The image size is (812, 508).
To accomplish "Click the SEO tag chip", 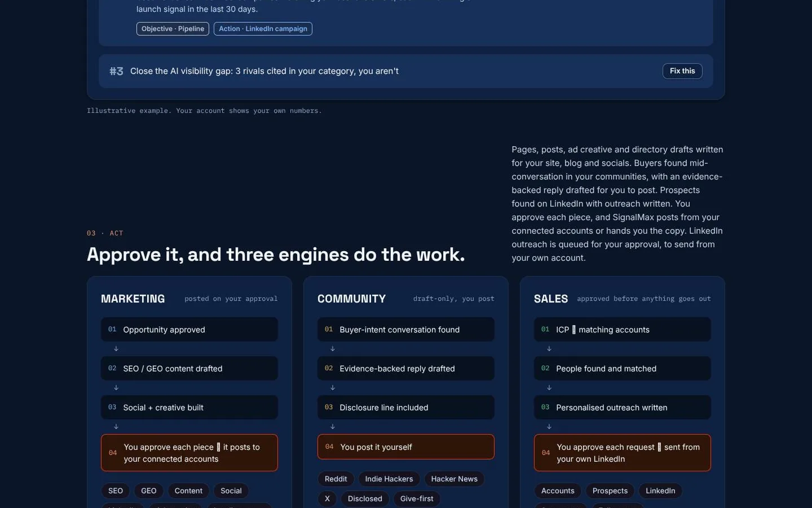I will click(x=116, y=491).
